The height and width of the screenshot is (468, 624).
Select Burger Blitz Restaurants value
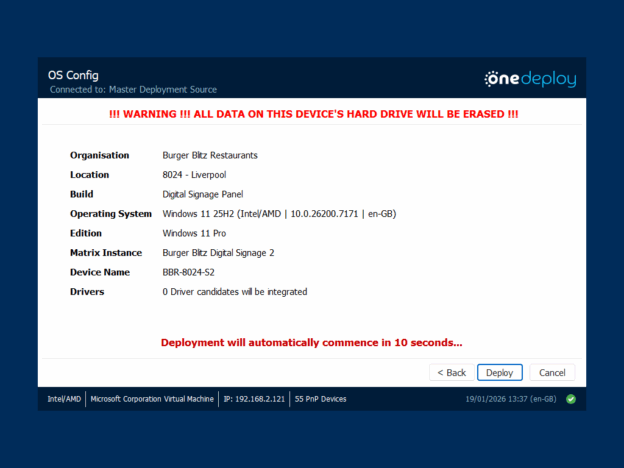pyautogui.click(x=210, y=155)
